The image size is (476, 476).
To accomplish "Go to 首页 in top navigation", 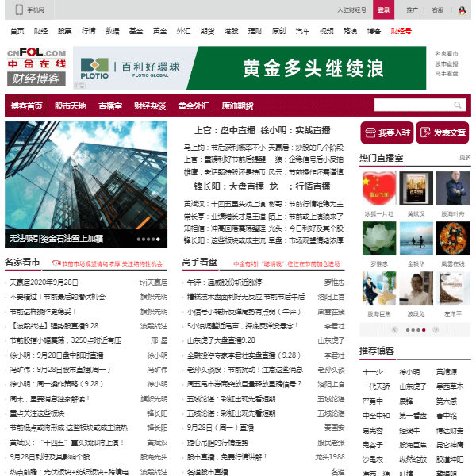I will coord(17,31).
